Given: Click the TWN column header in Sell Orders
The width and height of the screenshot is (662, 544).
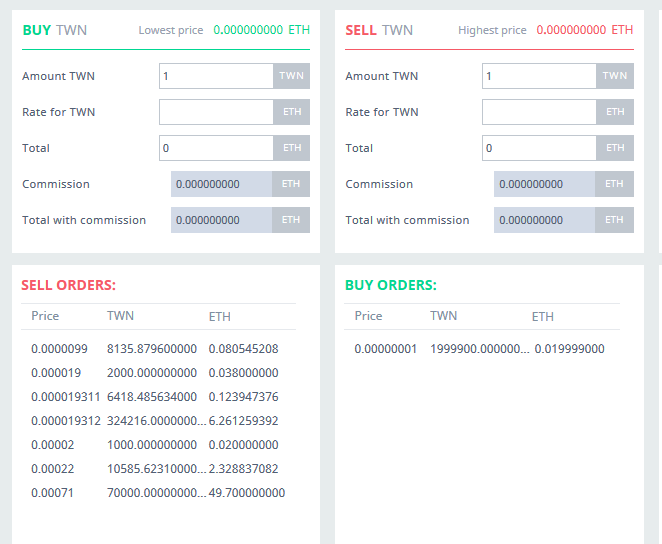Looking at the screenshot, I should (120, 316).
